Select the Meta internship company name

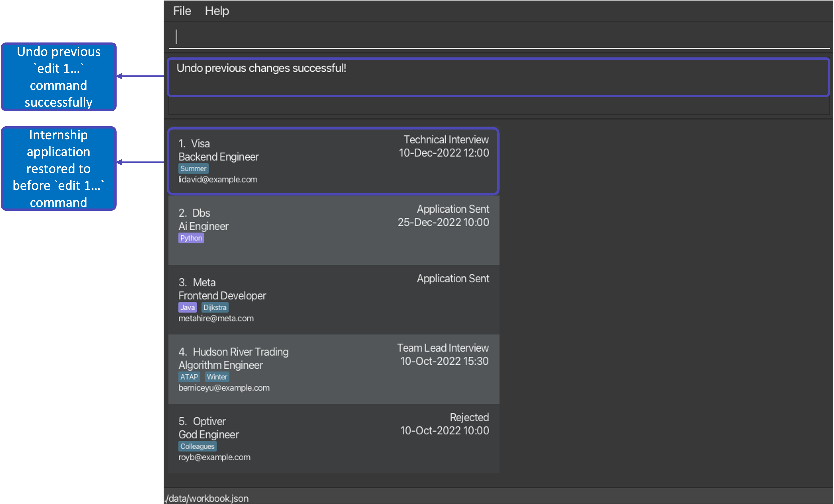point(204,282)
